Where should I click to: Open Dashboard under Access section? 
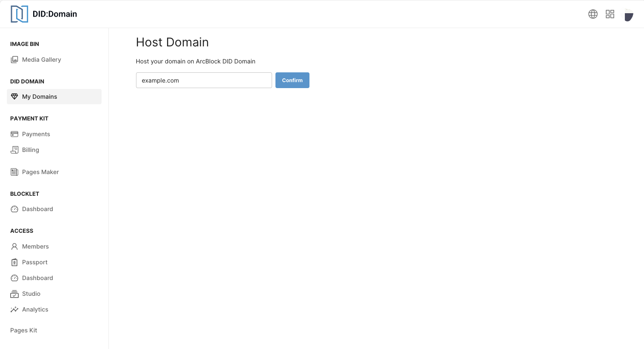37,278
